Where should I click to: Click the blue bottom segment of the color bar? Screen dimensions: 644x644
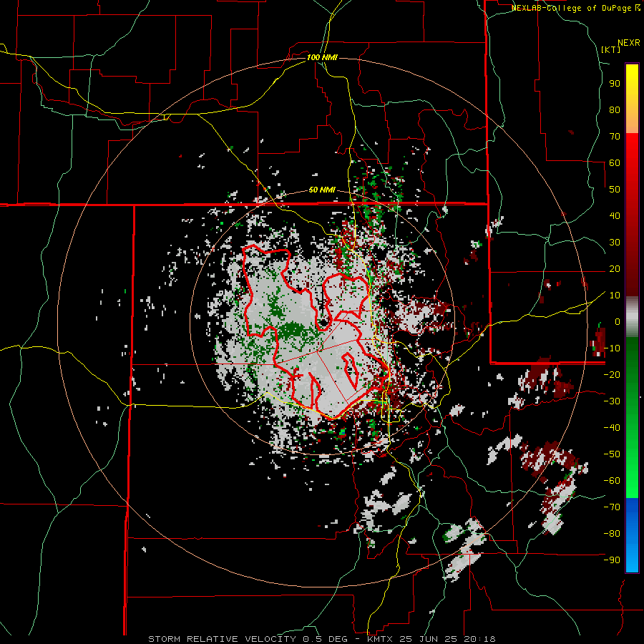click(632, 535)
